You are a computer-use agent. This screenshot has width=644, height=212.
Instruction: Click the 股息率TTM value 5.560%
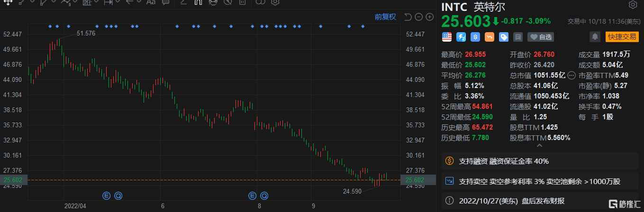click(x=559, y=138)
